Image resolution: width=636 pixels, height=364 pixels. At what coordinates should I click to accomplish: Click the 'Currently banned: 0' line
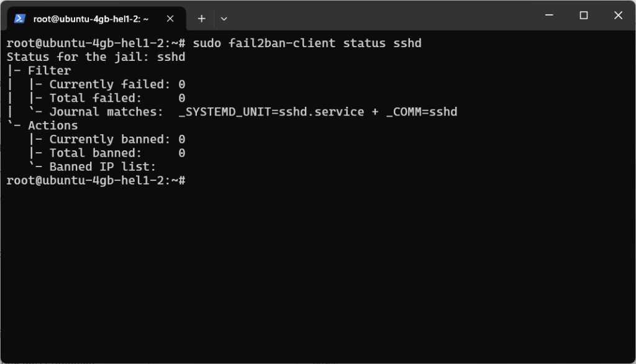tap(117, 139)
